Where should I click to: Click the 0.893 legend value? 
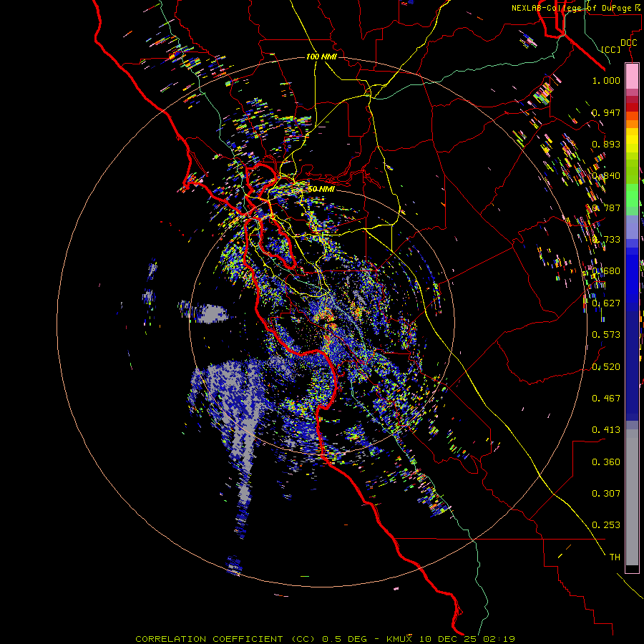pos(606,144)
